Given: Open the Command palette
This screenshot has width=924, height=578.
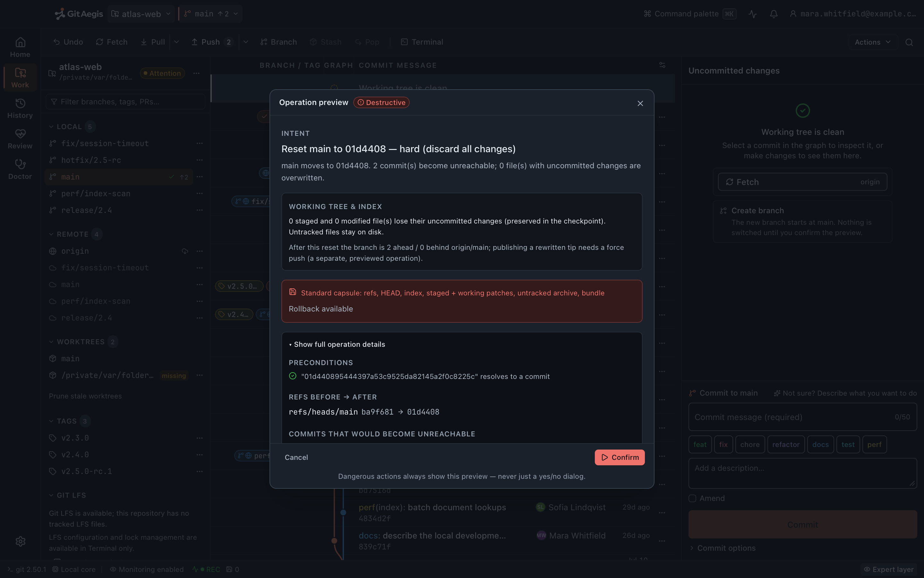Looking at the screenshot, I should [689, 14].
